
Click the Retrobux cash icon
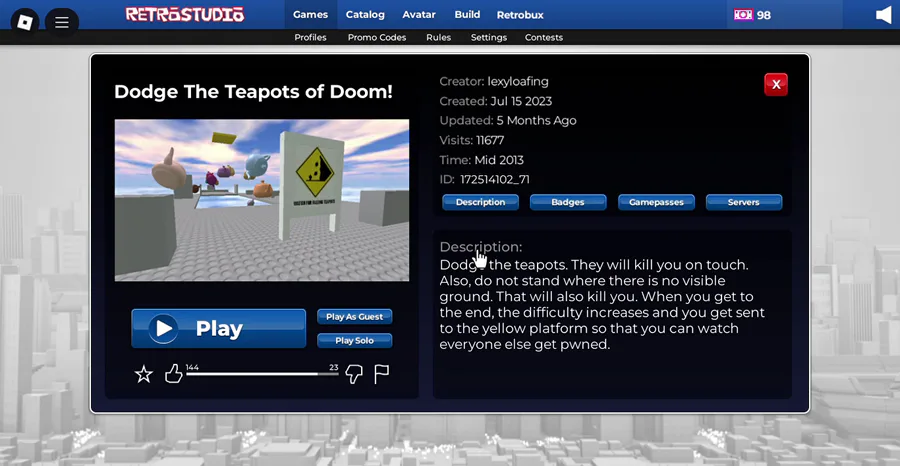pyautogui.click(x=743, y=15)
